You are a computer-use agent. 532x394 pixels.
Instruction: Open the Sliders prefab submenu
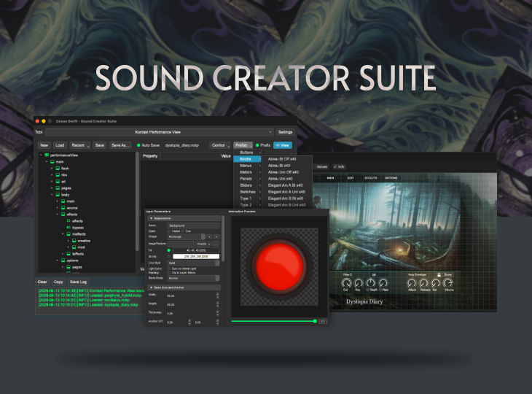(247, 185)
